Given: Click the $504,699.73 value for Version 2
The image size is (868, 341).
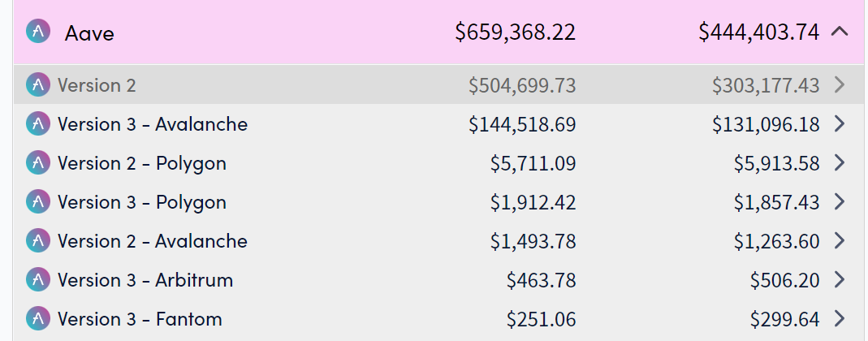Looking at the screenshot, I should (x=522, y=85).
